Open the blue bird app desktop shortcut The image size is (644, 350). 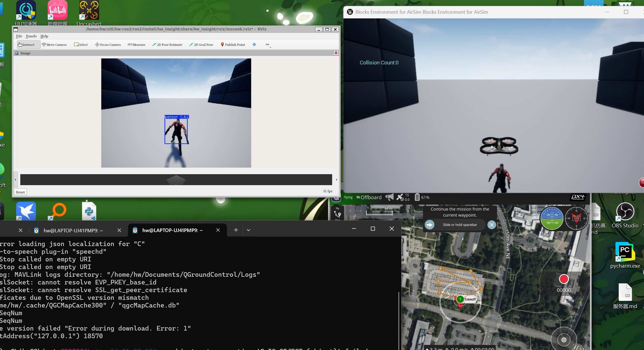click(x=26, y=211)
